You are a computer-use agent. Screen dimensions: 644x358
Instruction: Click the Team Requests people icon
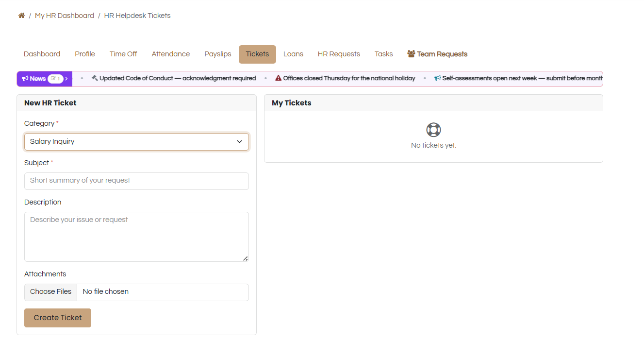point(411,54)
